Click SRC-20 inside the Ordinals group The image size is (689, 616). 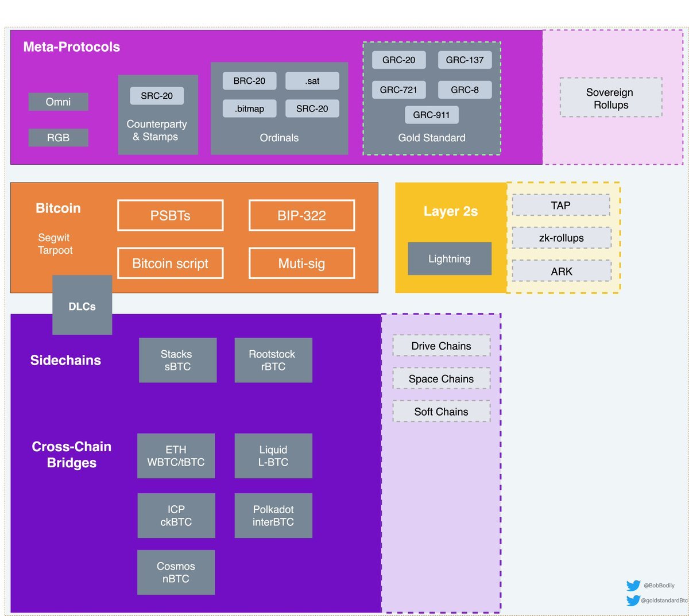click(312, 109)
